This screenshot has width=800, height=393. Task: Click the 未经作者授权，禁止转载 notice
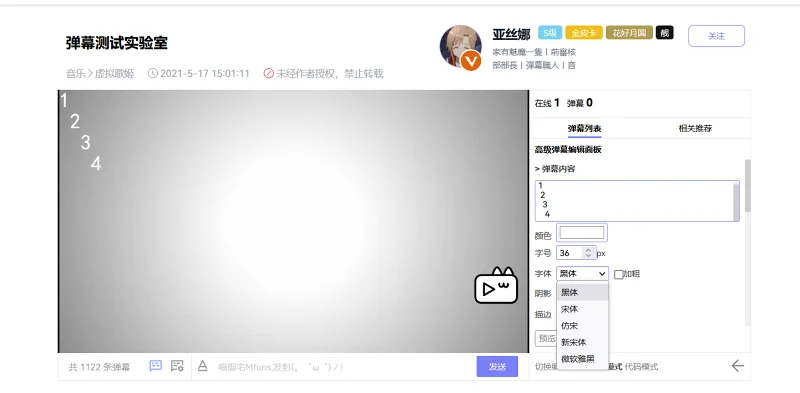click(x=330, y=73)
